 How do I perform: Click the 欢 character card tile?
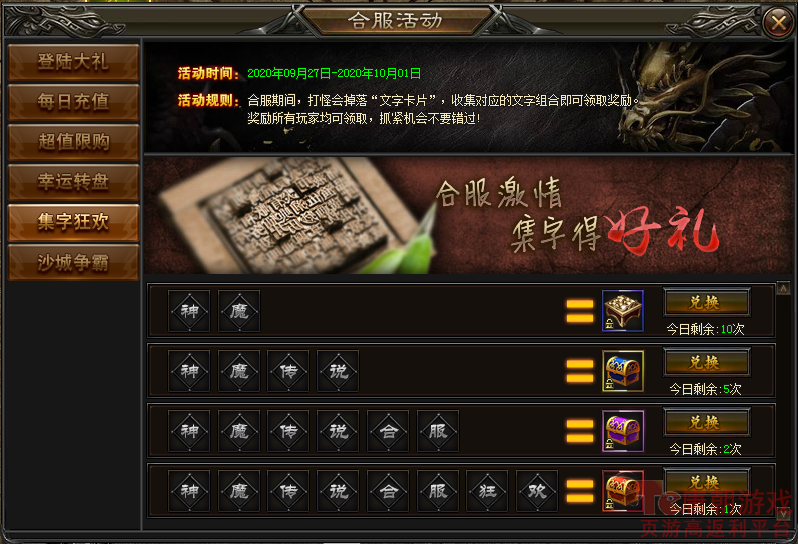click(x=537, y=491)
